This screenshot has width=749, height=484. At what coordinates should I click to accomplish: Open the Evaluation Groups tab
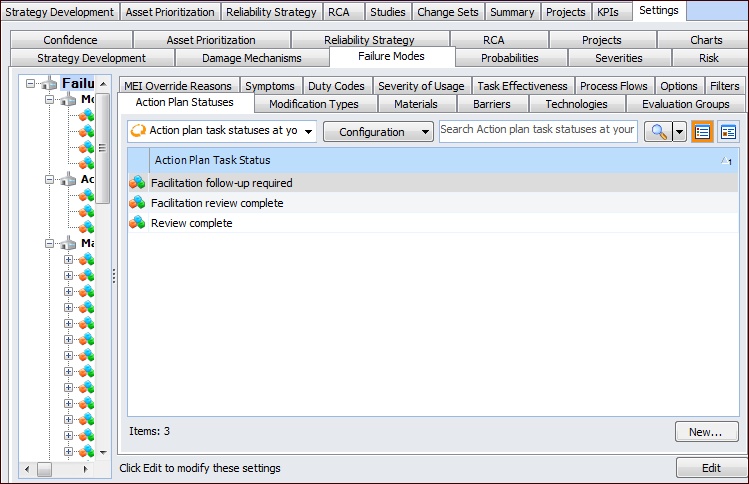(x=685, y=104)
